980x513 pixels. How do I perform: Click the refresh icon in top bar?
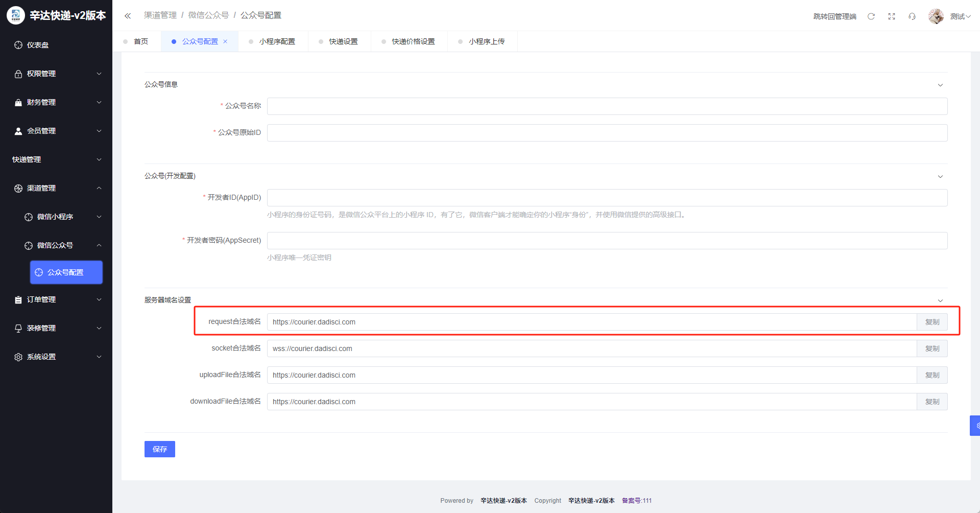pos(871,16)
